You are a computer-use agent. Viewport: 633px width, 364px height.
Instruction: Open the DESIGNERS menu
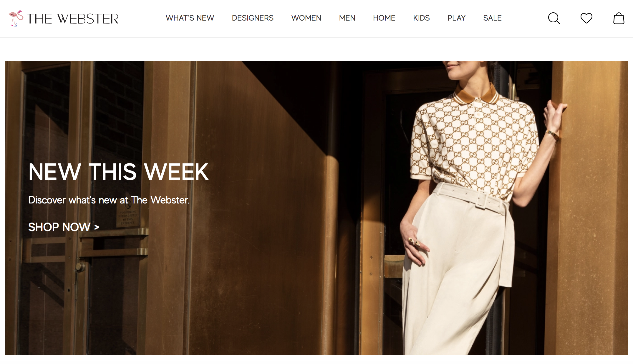click(253, 18)
